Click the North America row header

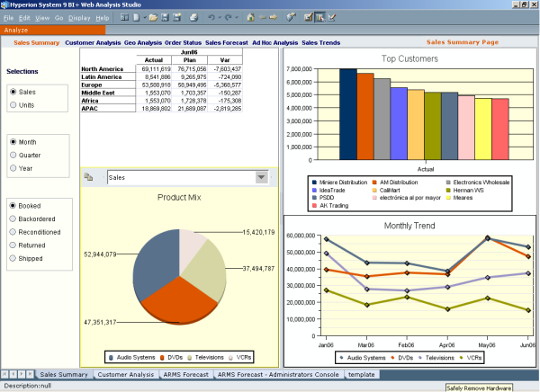coord(108,69)
